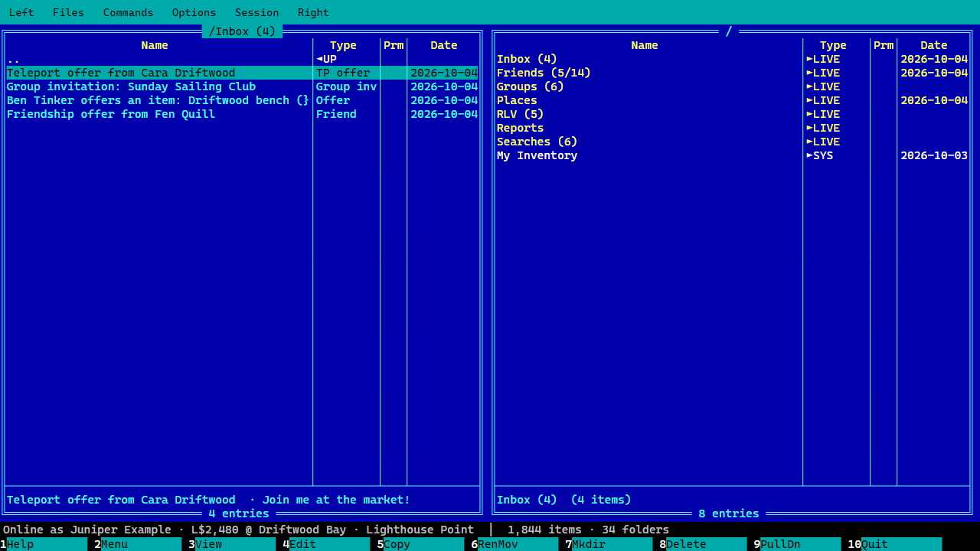Open the Session menu
Screen dimensions: 980x551
coord(256,12)
